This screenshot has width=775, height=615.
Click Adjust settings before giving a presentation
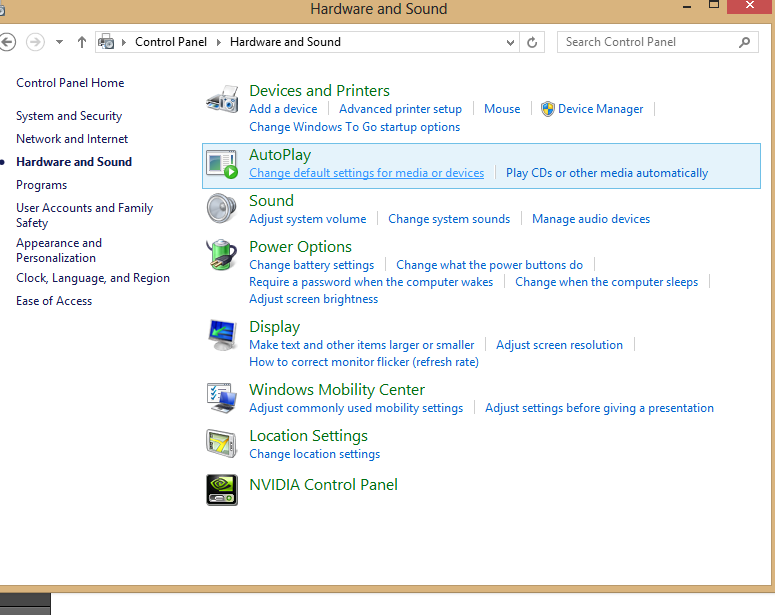599,408
